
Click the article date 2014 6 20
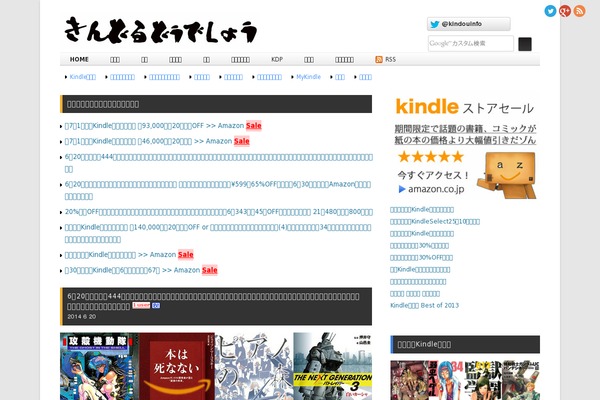[x=82, y=317]
